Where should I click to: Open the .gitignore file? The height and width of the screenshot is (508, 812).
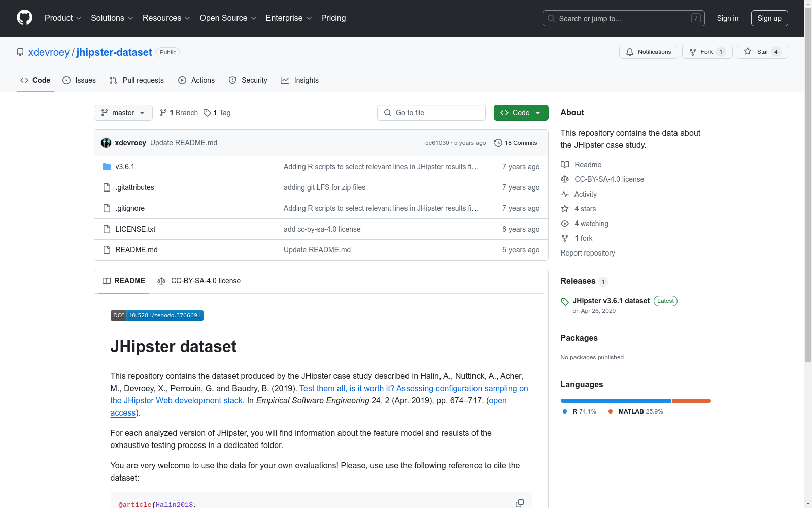(x=130, y=208)
